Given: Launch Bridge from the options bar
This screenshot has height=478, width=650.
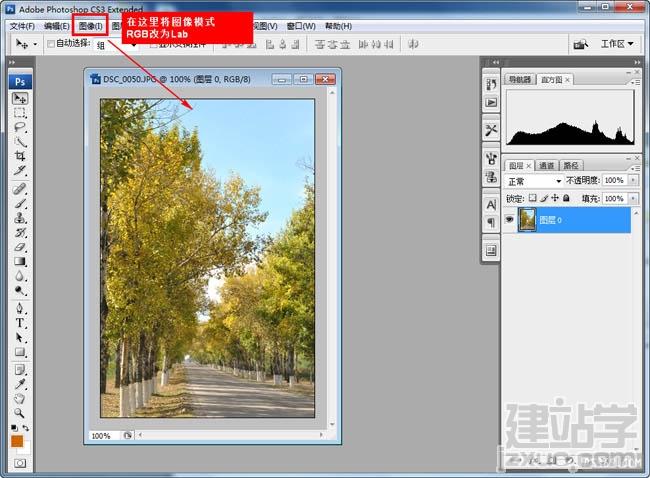Looking at the screenshot, I should pos(581,44).
